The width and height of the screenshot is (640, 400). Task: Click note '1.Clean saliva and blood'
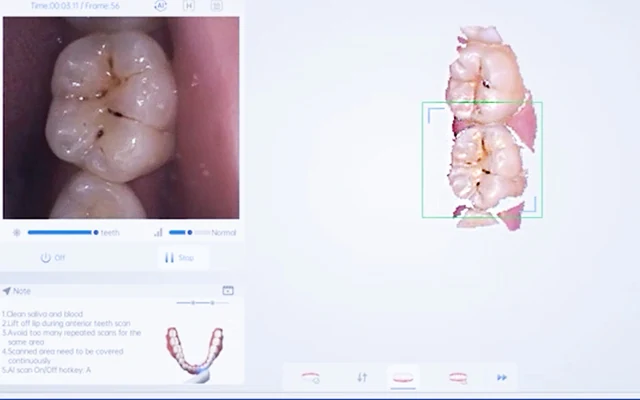(42, 314)
